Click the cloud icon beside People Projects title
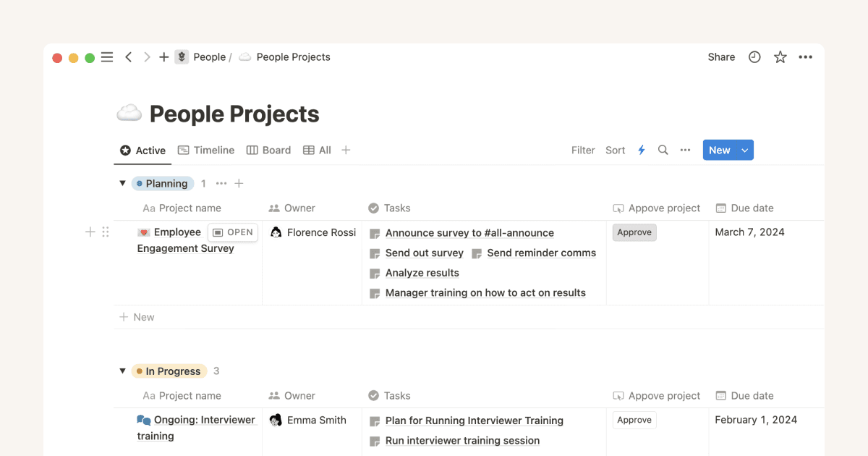The width and height of the screenshot is (868, 456). point(129,113)
